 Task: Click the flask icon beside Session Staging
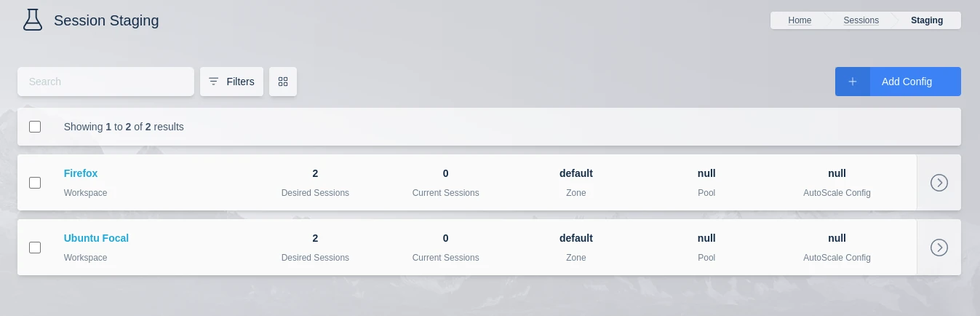tap(32, 20)
